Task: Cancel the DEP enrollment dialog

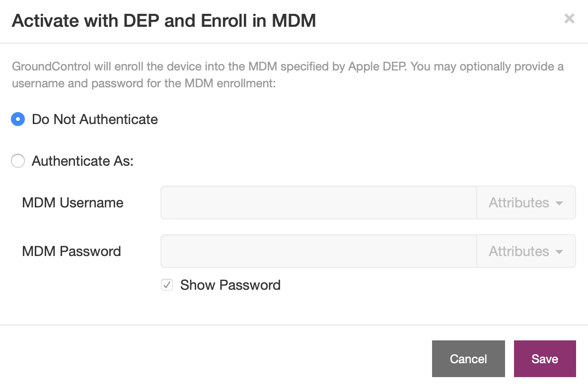Action: pyautogui.click(x=468, y=359)
